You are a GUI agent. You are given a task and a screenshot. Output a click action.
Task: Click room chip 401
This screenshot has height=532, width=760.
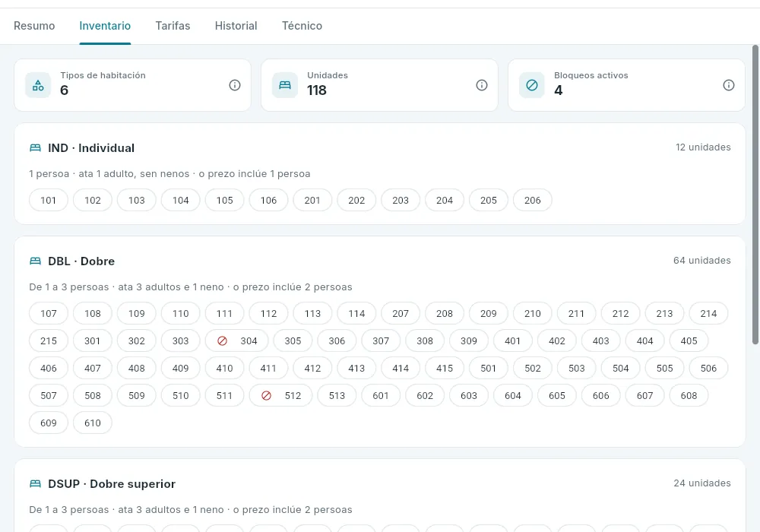(x=513, y=341)
